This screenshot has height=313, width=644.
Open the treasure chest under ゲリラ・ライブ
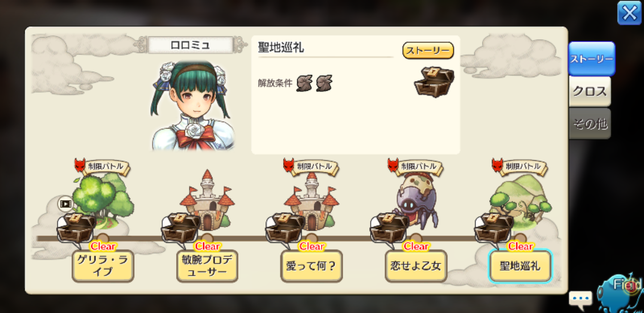pyautogui.click(x=76, y=228)
